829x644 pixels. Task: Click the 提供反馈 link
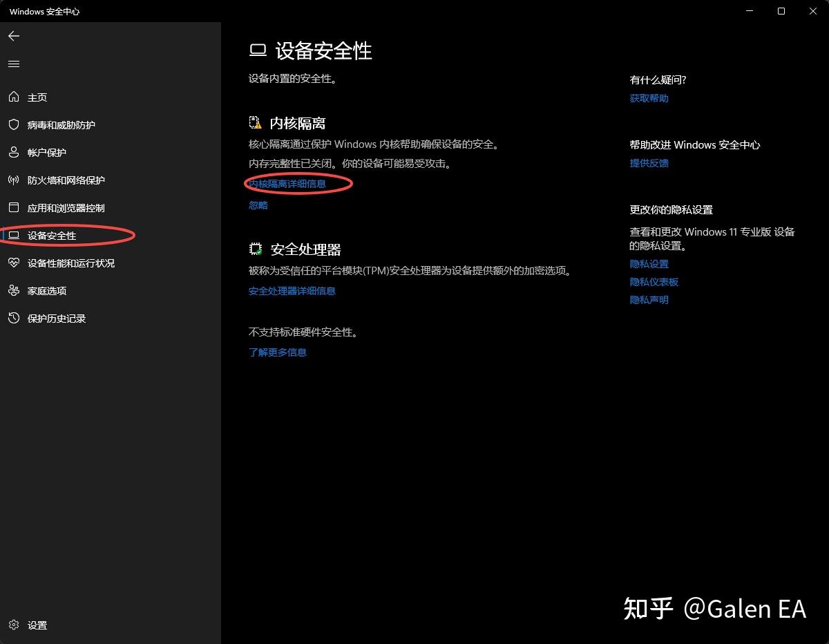coord(649,163)
